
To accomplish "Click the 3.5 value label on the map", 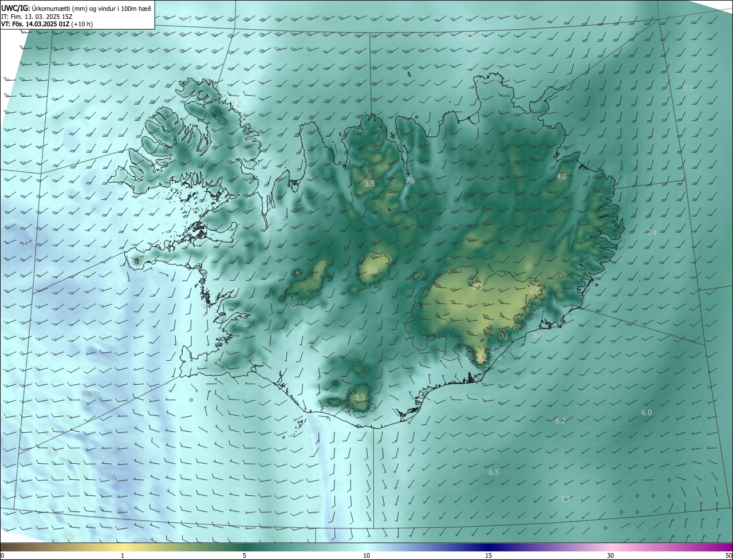I will point(369,184).
